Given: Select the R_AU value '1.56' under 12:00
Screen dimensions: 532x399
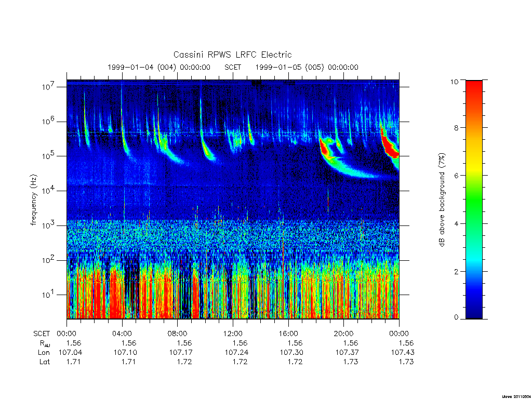Looking at the screenshot, I should tap(240, 343).
